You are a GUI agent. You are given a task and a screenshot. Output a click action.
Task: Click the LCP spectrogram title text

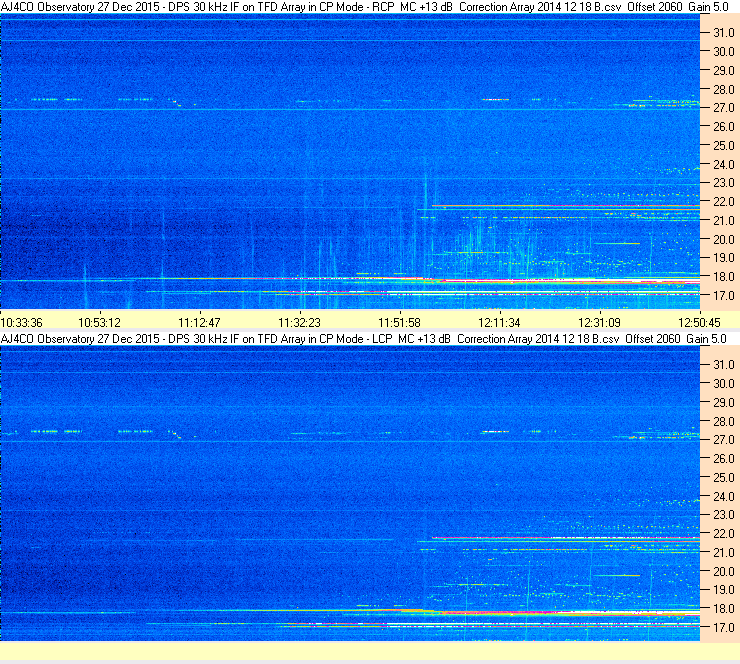[x=363, y=339]
